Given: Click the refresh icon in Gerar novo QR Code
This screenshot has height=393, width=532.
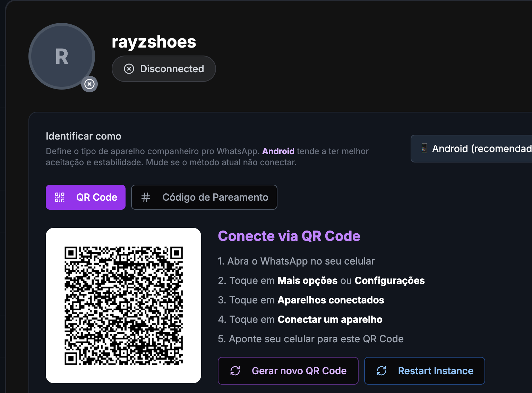Looking at the screenshot, I should point(235,371).
